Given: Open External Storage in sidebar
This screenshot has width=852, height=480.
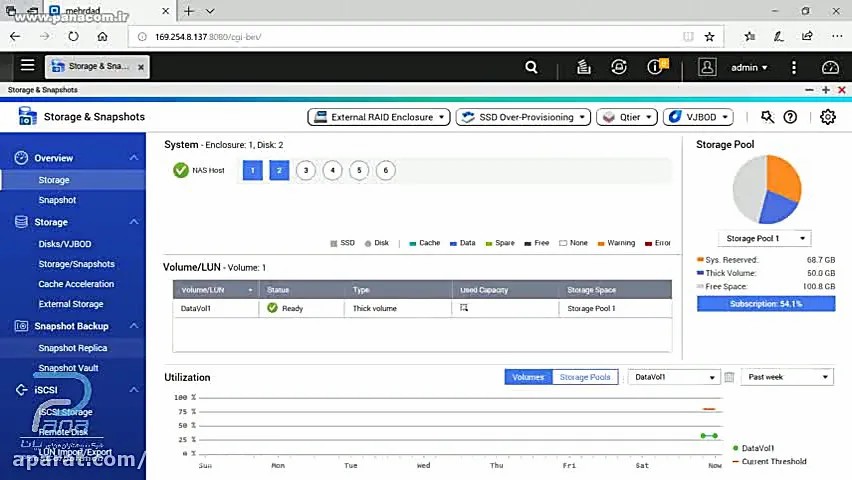Looking at the screenshot, I should point(71,304).
